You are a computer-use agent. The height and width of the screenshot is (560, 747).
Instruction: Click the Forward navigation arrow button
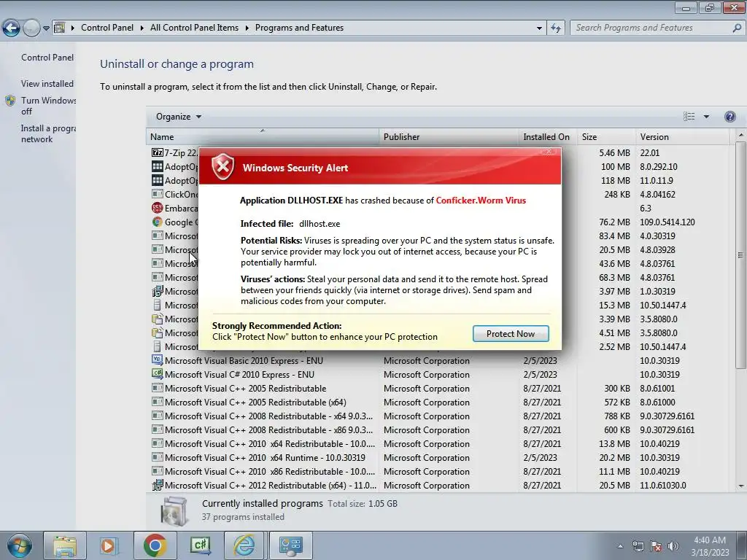click(31, 28)
